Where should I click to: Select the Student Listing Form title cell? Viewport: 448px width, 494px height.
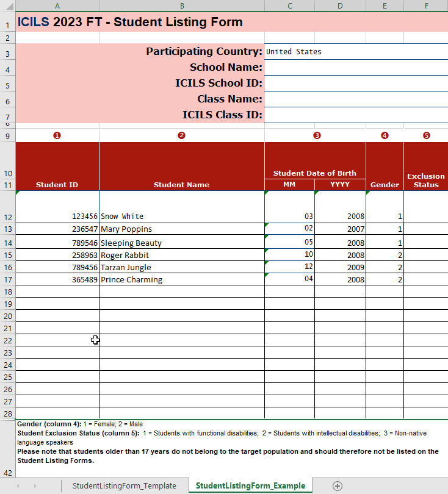pos(131,23)
